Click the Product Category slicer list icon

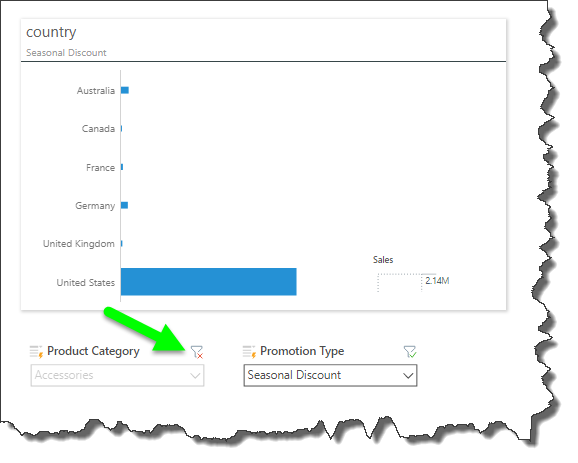point(36,352)
